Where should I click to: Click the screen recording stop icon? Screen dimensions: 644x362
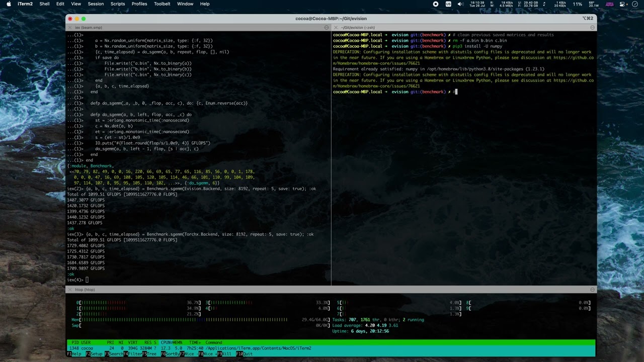[x=436, y=4]
